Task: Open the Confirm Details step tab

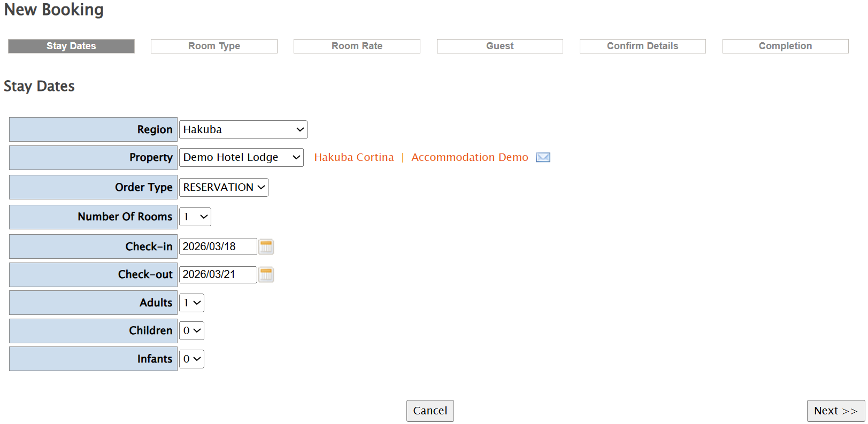Action: point(642,46)
